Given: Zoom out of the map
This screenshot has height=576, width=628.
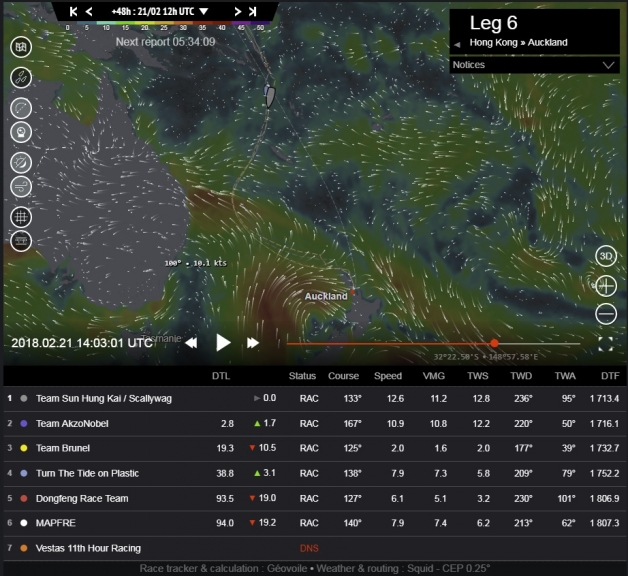Looking at the screenshot, I should click(606, 313).
